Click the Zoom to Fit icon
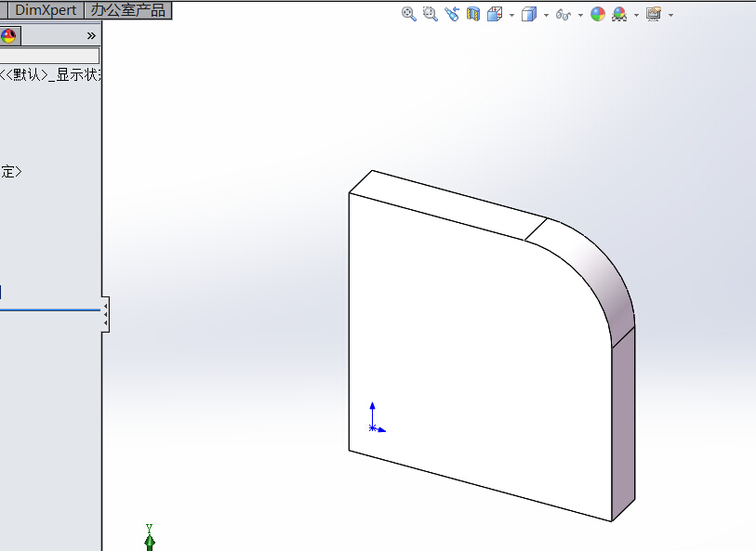Image resolution: width=756 pixels, height=551 pixels. [409, 14]
